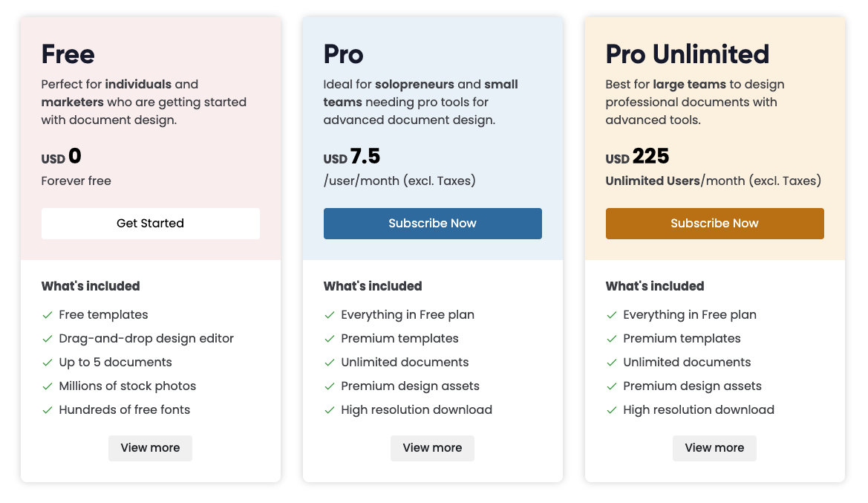Click checkmark icon beside Free templates

click(x=48, y=315)
